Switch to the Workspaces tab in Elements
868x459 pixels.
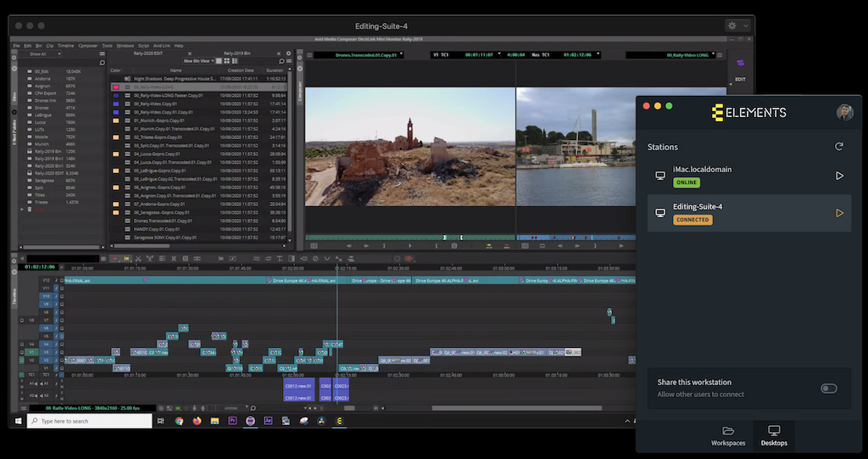pyautogui.click(x=728, y=436)
